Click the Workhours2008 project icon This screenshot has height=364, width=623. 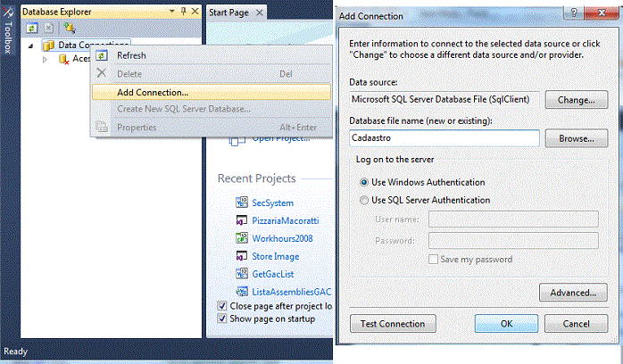pos(242,238)
